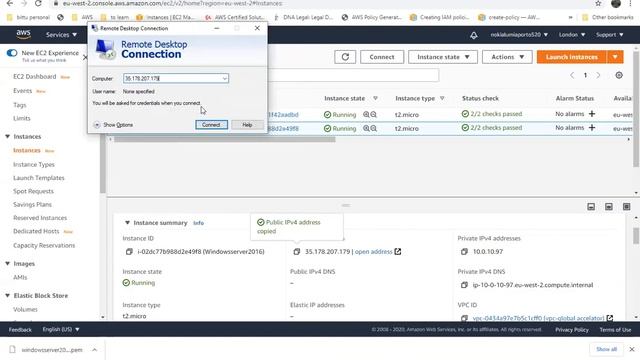Copy the private IPv4 DNS name icon
Viewport: 640px width, 360px height.
point(464,285)
